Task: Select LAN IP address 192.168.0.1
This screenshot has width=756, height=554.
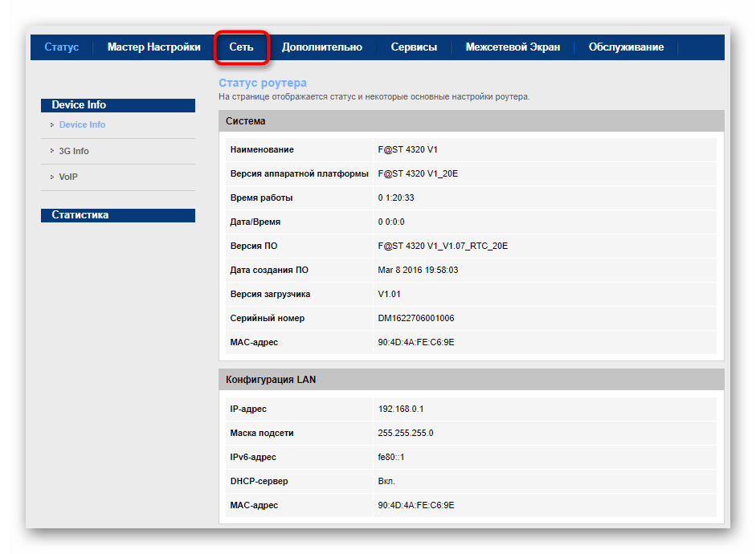Action: point(401,409)
